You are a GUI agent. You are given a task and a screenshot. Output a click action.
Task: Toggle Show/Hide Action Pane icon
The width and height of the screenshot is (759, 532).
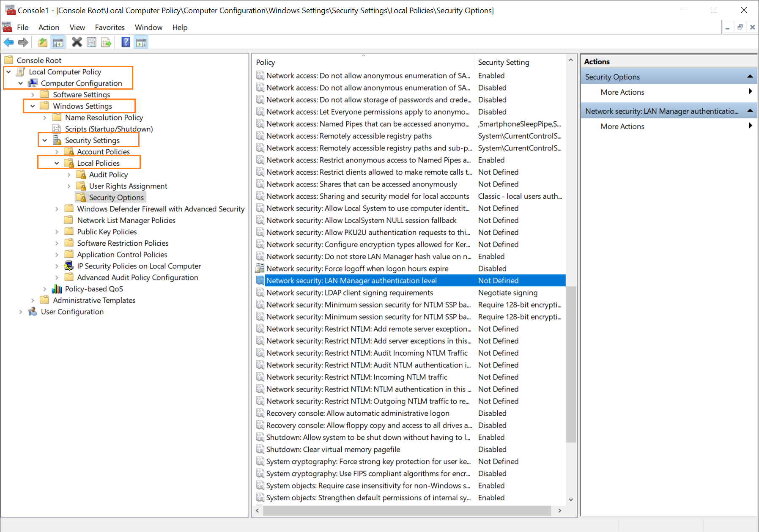(141, 42)
